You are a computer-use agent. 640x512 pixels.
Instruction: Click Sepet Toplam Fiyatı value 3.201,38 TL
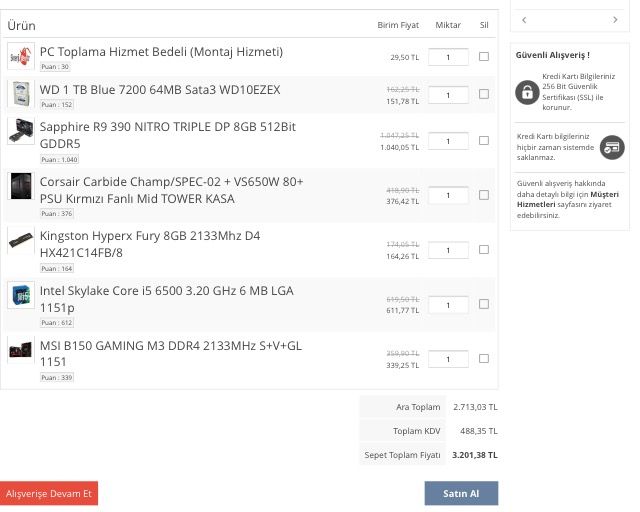click(475, 455)
